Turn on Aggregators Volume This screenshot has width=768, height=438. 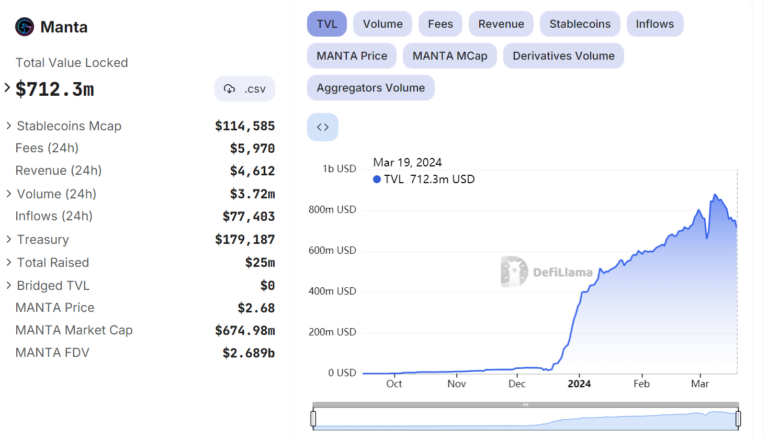[370, 87]
